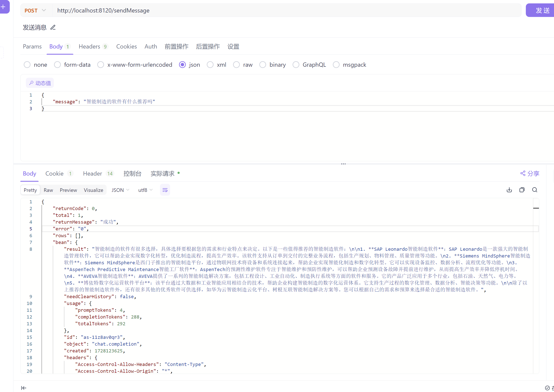Click the pencil icon to rename 发送消息
554x392 pixels.
(53, 27)
